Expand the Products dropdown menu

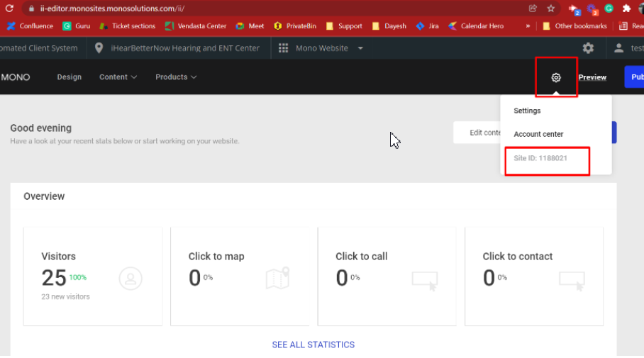176,77
